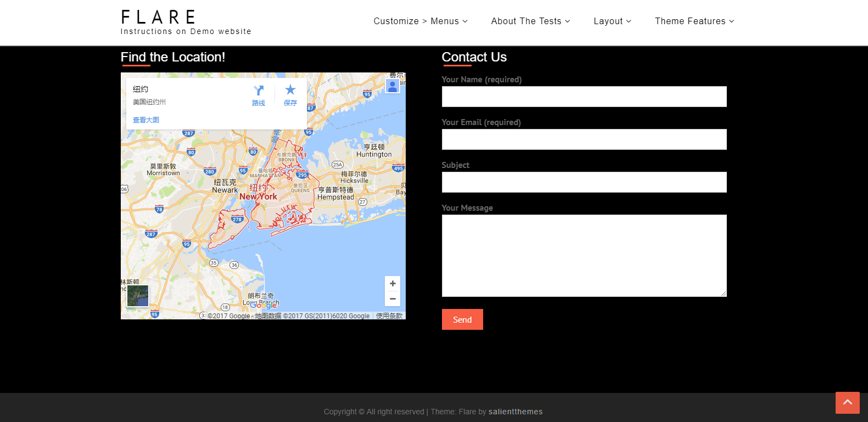The height and width of the screenshot is (422, 868).
Task: Click inside the Your Message text area
Action: (x=584, y=256)
